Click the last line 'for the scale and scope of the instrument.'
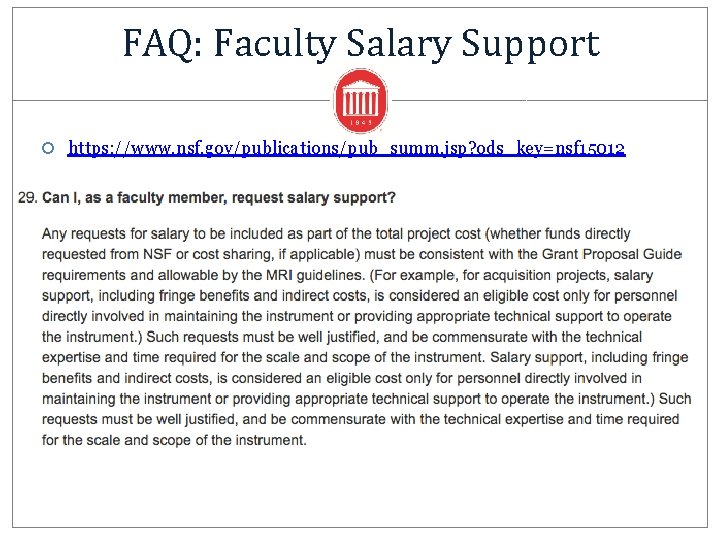The width and height of the screenshot is (720, 540). (174, 440)
